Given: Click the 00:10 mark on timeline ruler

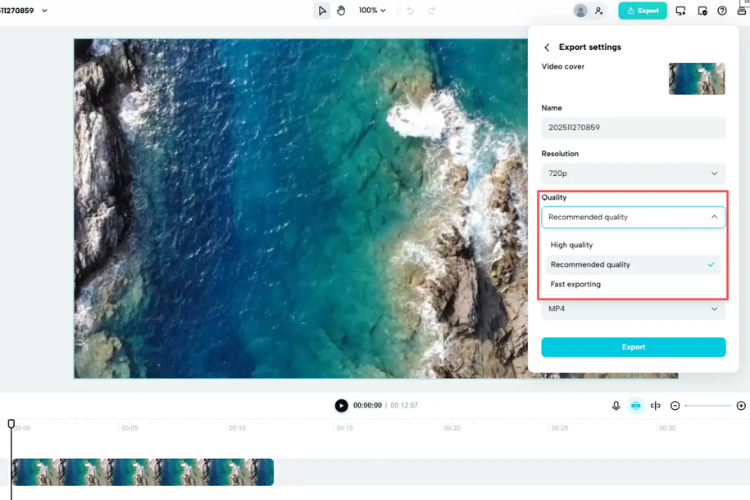Looking at the screenshot, I should 237,428.
